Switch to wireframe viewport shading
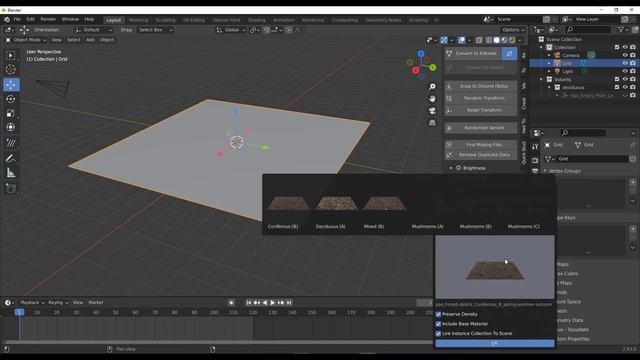Viewport: 640px width, 360px height. click(x=489, y=40)
